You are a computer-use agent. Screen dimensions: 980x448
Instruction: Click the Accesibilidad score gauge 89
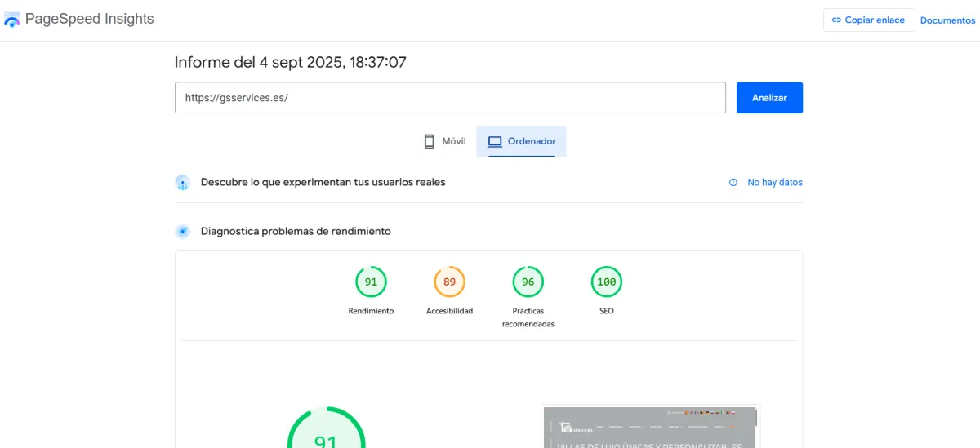[449, 282]
